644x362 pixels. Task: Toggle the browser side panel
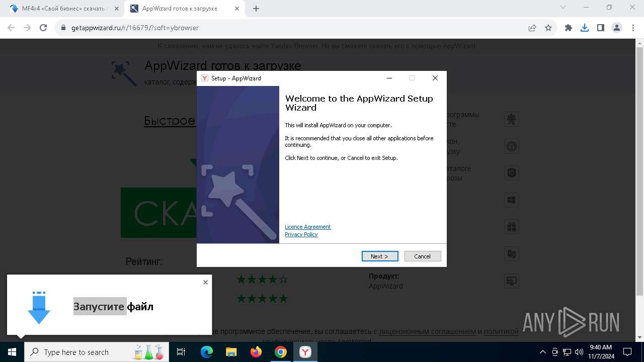601,28
